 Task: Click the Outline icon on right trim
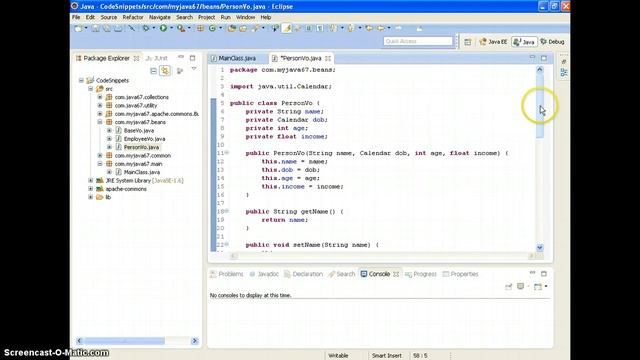564,73
